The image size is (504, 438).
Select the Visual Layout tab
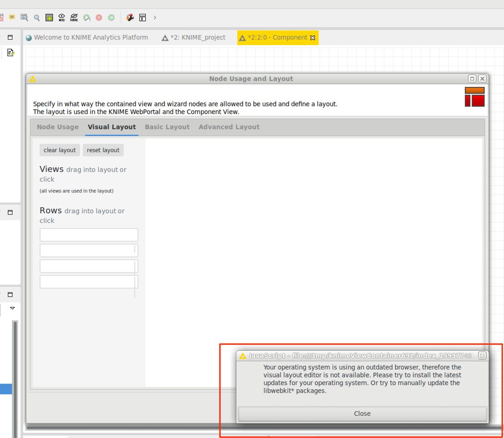[x=112, y=127]
